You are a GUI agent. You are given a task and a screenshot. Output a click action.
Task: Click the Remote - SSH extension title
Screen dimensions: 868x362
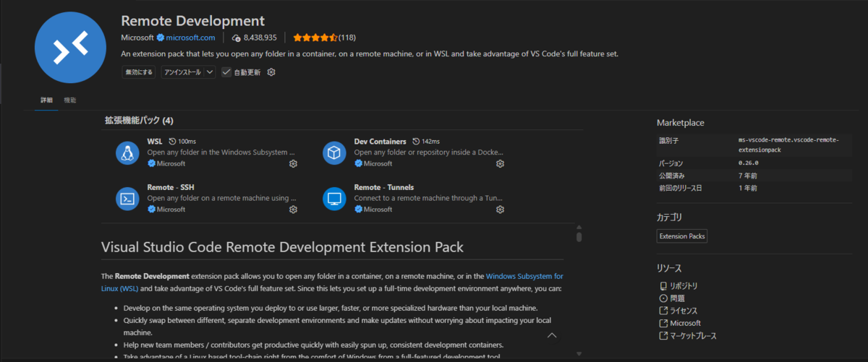click(x=171, y=187)
